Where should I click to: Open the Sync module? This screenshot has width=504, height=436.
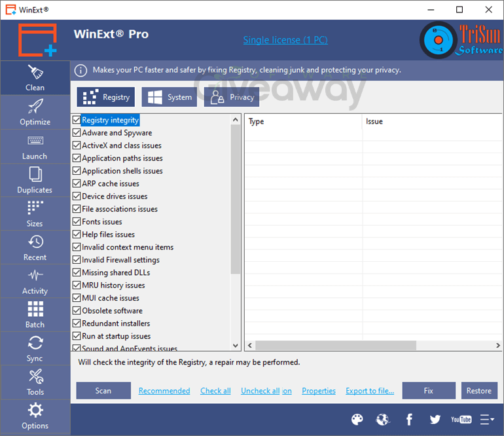(35, 349)
